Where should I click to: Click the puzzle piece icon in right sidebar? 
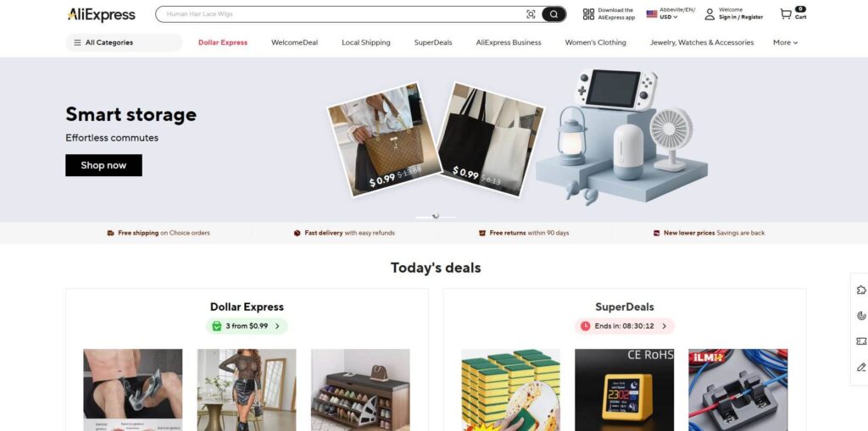(x=861, y=290)
